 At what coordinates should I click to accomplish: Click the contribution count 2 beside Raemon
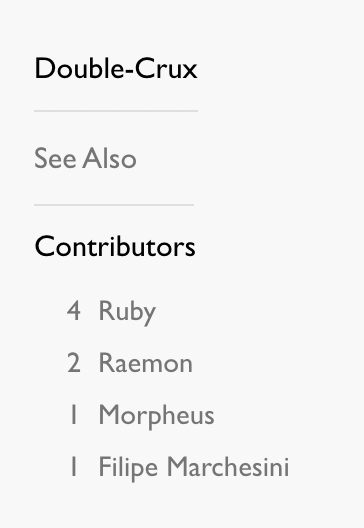pyautogui.click(x=74, y=363)
